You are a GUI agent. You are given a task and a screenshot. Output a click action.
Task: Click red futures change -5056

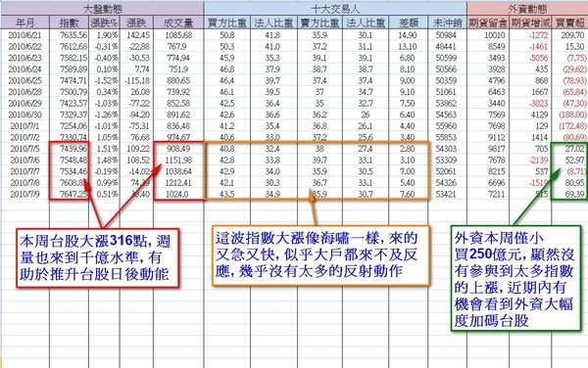[538, 58]
